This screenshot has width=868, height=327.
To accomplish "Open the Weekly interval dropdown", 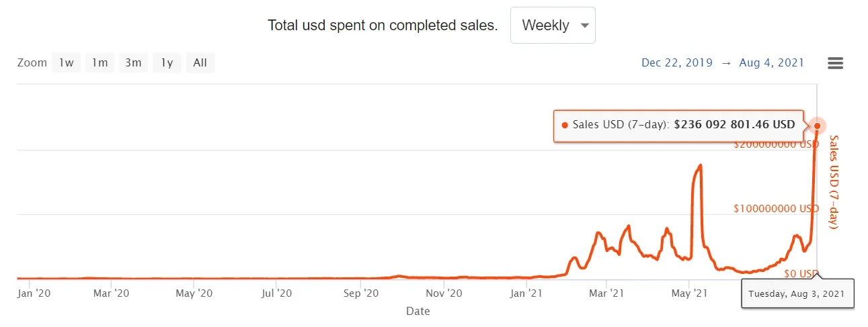I will [x=553, y=26].
